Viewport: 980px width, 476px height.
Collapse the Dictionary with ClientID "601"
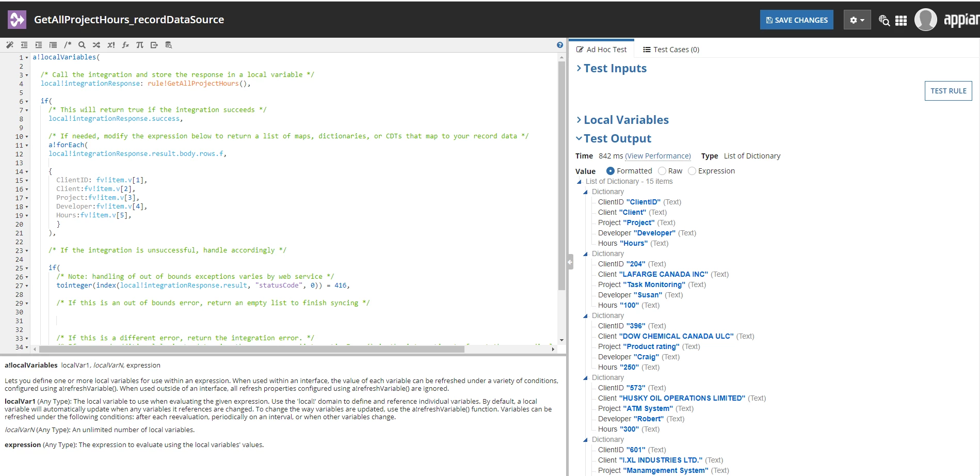pos(586,440)
